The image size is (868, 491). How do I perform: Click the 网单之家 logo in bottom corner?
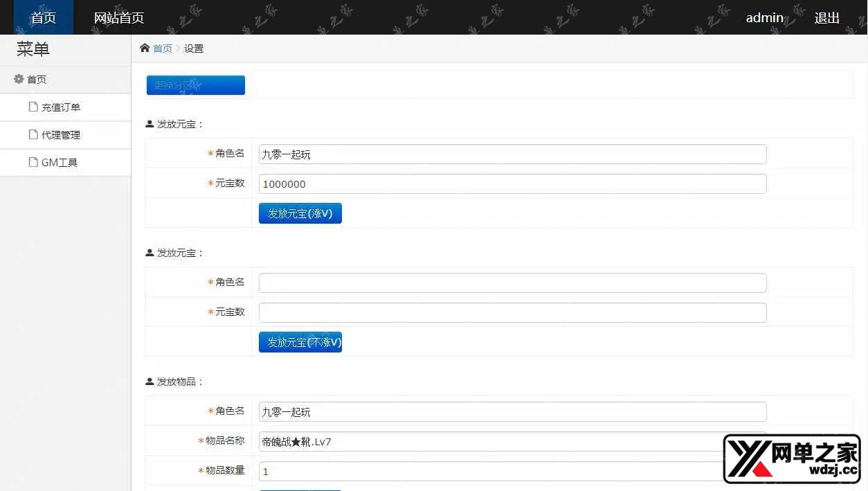(x=792, y=458)
